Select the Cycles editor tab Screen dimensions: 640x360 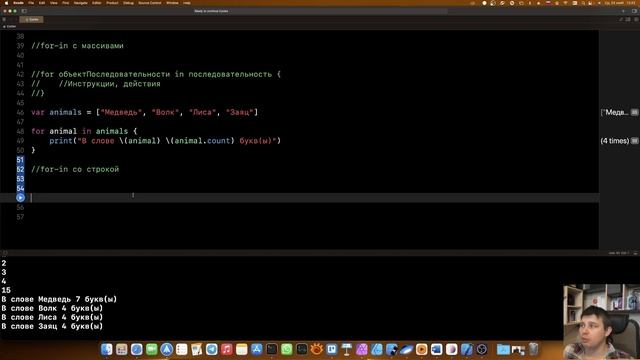pyautogui.click(x=31, y=19)
